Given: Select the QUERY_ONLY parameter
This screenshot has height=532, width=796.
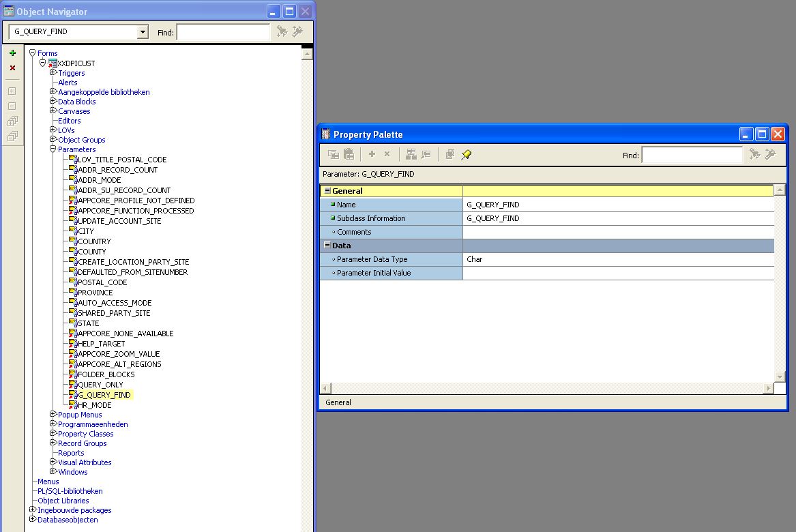Looking at the screenshot, I should [x=100, y=385].
